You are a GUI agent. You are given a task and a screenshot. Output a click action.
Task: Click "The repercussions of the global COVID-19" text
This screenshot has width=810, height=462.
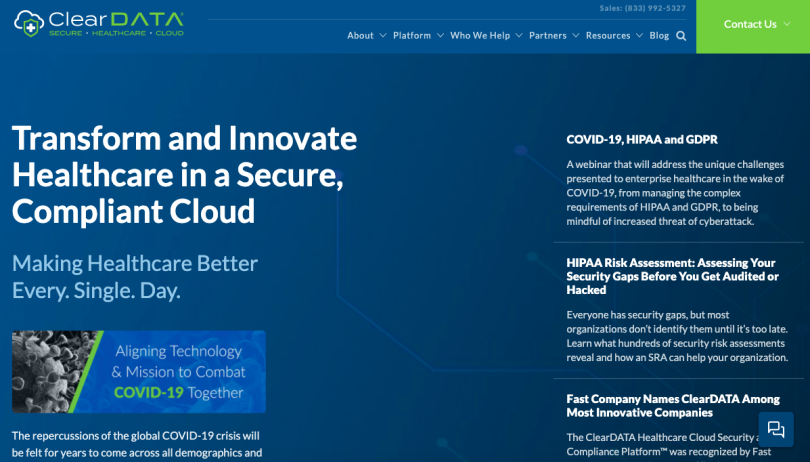(137, 444)
